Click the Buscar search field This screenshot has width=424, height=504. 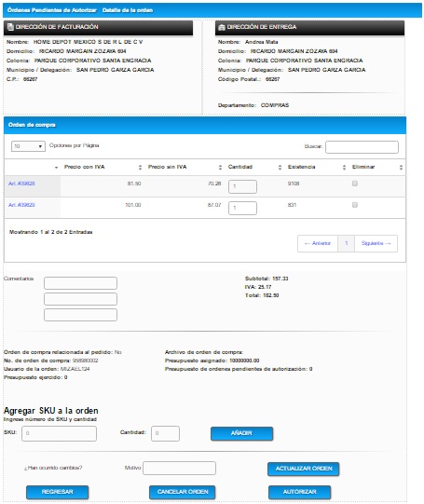(x=362, y=147)
